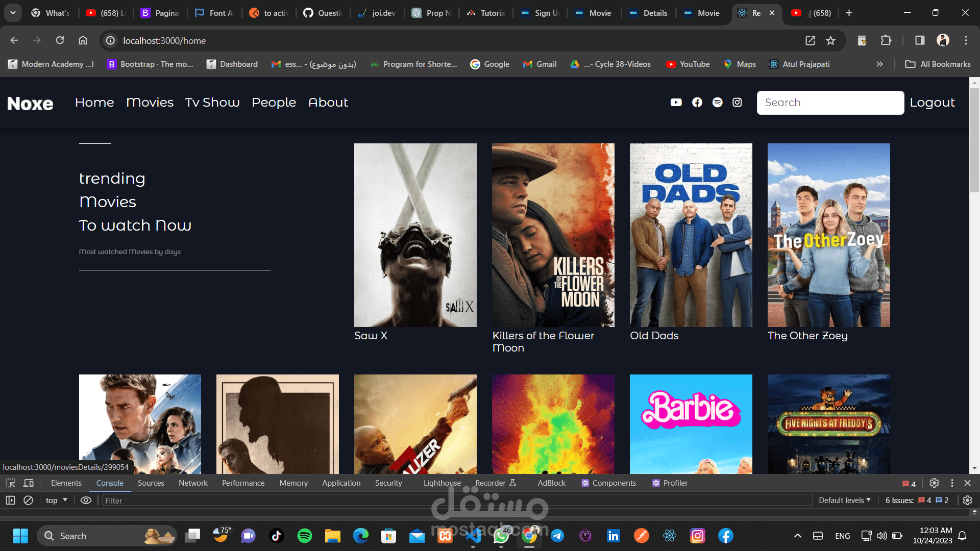Expand the hidden bookmarks overflow chevron

click(x=880, y=64)
